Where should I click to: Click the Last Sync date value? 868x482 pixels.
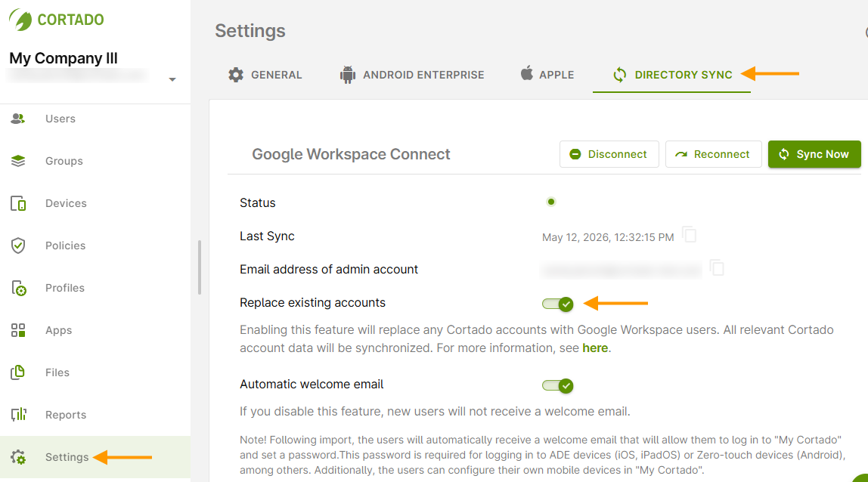coord(608,237)
